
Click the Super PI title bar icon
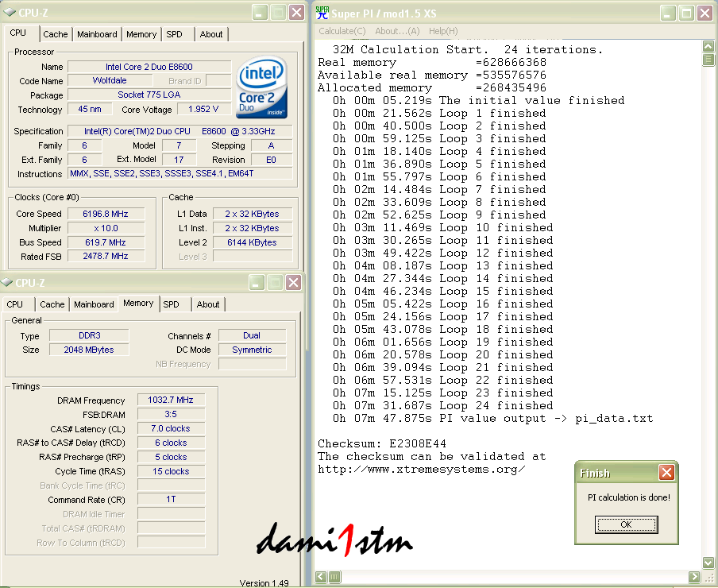[322, 13]
